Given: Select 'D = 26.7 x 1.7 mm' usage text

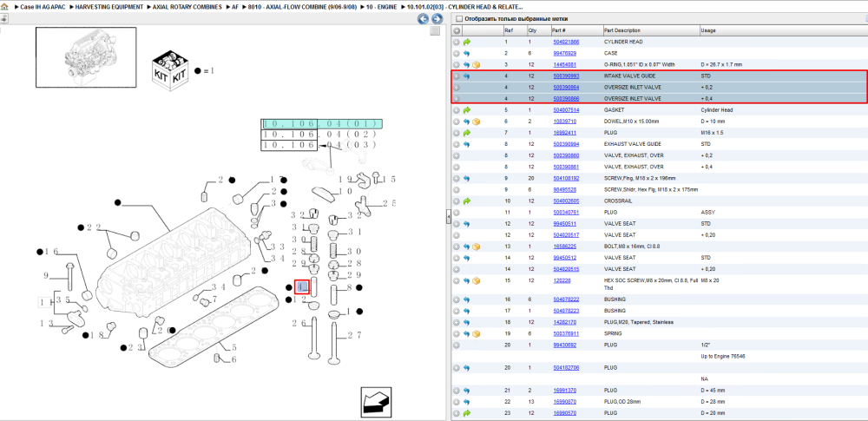Looking at the screenshot, I should point(721,65).
